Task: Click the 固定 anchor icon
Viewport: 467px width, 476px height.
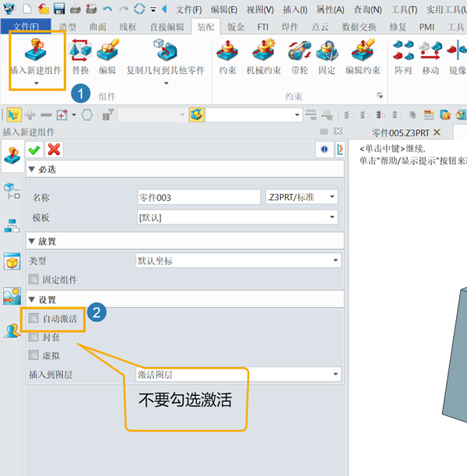Action: (327, 50)
